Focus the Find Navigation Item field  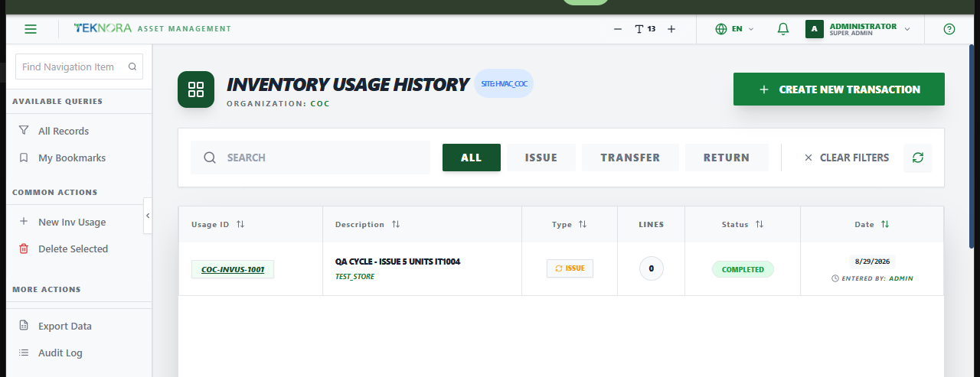pyautogui.click(x=79, y=67)
